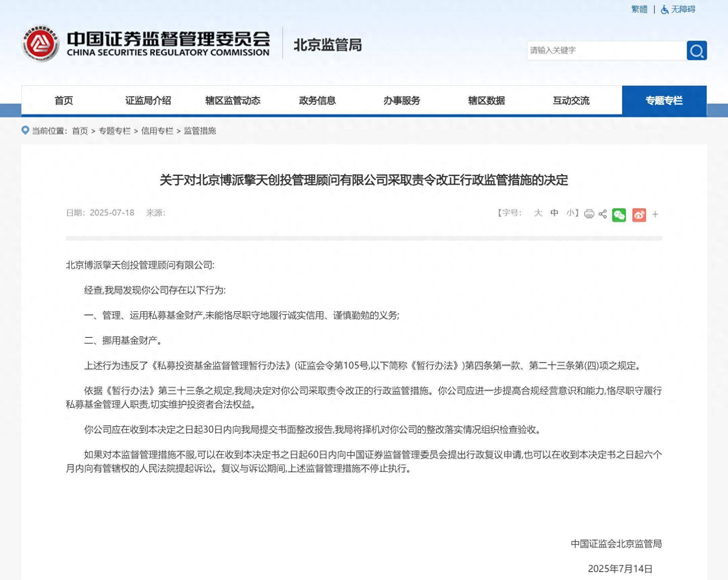Open the 政务信息 section
The image size is (728, 580).
tap(317, 101)
